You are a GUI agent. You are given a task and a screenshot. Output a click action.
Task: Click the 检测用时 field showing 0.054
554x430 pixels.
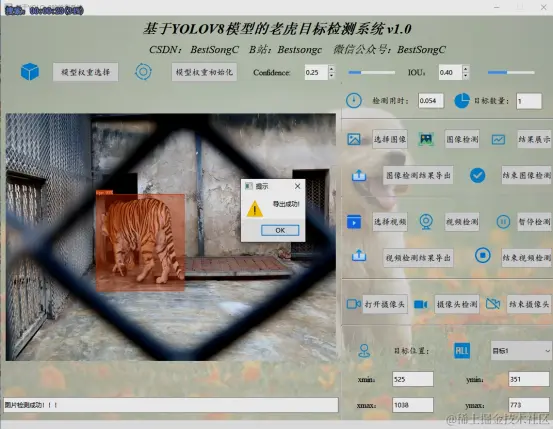430,101
